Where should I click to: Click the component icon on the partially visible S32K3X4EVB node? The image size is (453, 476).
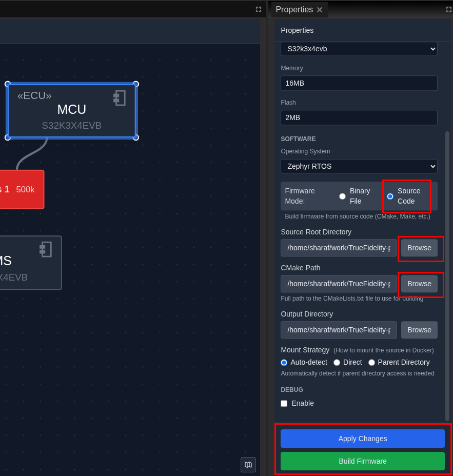click(x=46, y=249)
